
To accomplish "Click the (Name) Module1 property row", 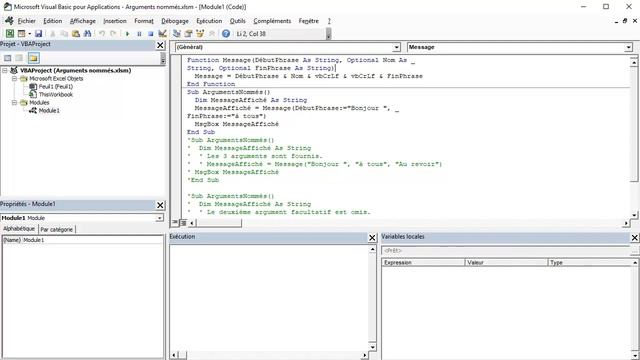I will [x=82, y=240].
